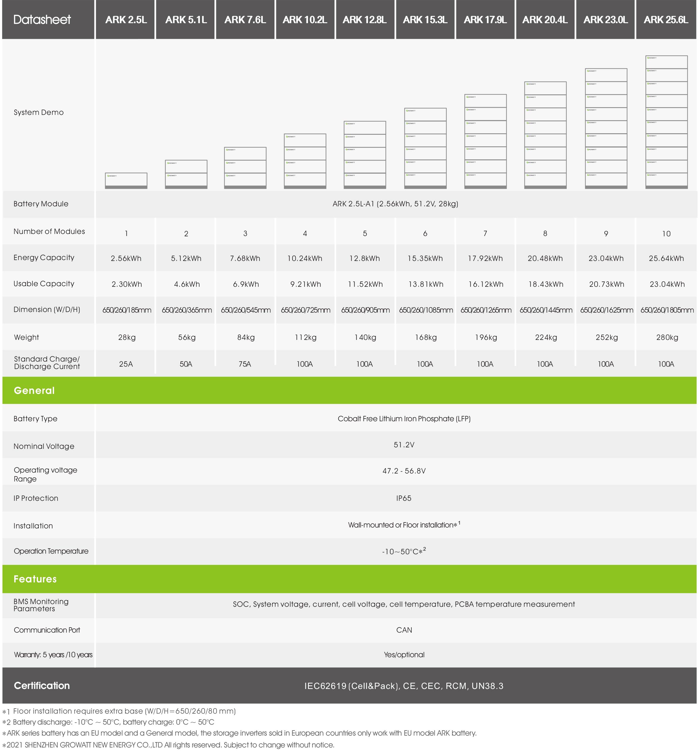Click the IP65 protection value

pos(404,498)
